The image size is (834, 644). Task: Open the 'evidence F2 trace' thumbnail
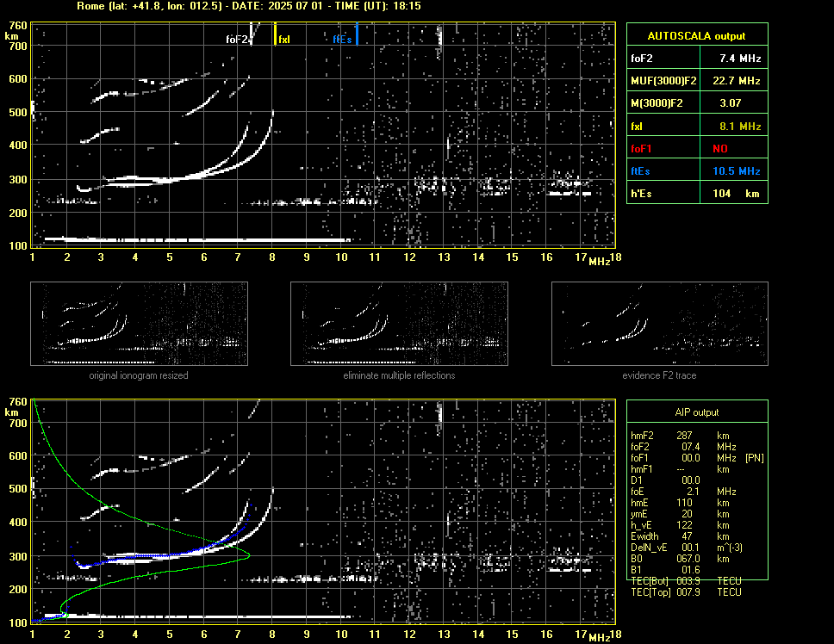(x=660, y=324)
